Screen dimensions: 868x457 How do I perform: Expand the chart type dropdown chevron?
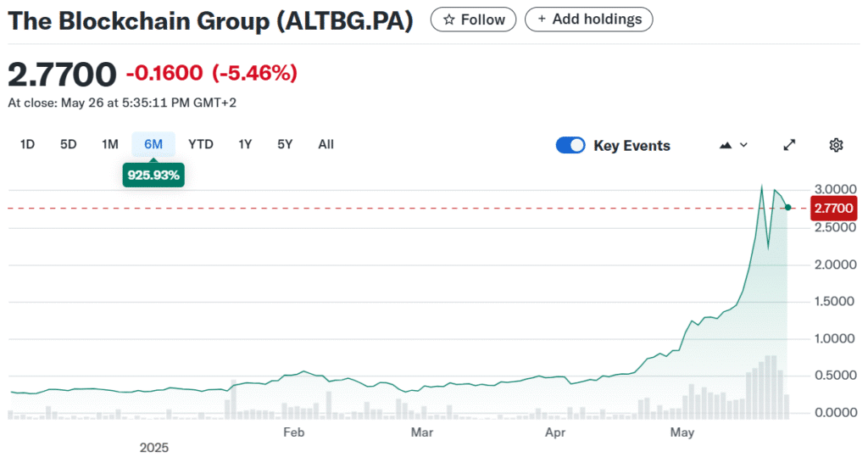click(744, 145)
